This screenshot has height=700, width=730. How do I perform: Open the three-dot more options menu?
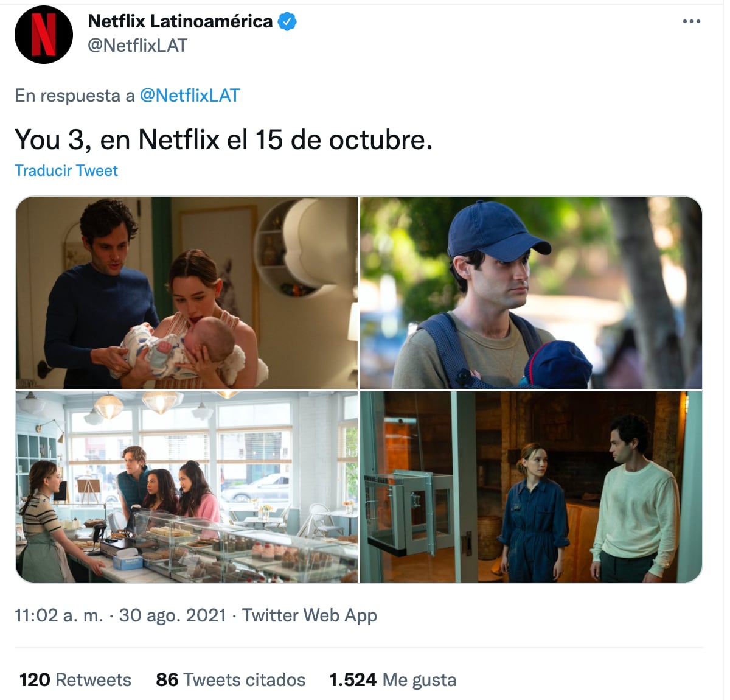(692, 21)
